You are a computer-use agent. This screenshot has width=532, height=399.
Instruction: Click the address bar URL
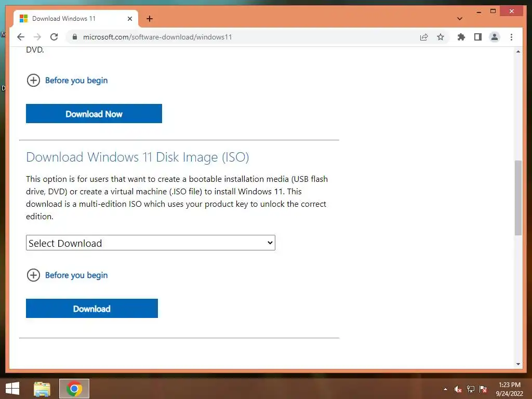(x=157, y=37)
